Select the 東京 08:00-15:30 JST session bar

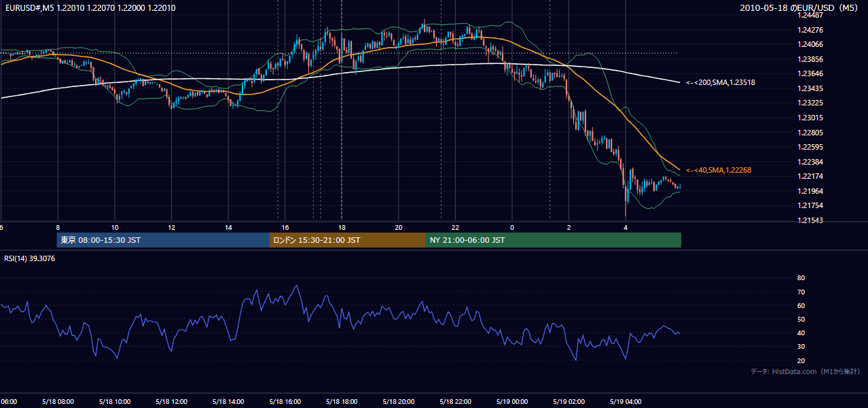point(163,240)
